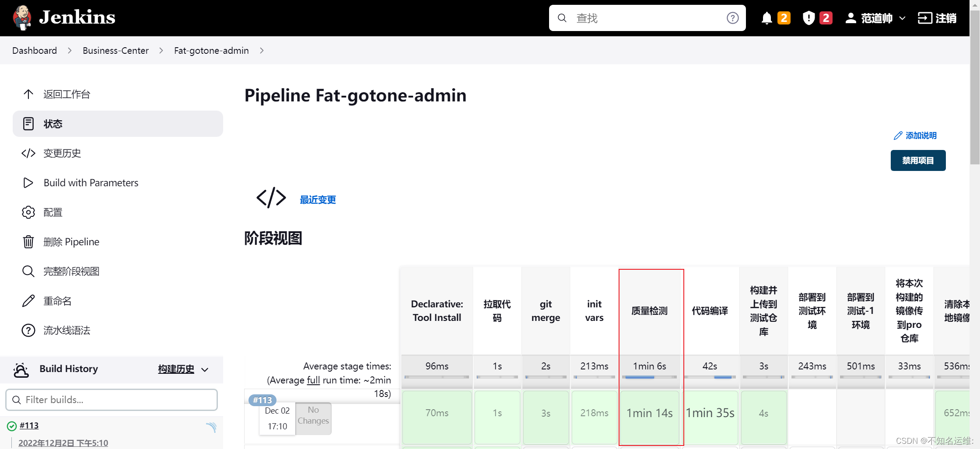Click 删除 Pipeline trash icon
Image resolution: width=980 pixels, height=449 pixels.
pyautogui.click(x=28, y=241)
